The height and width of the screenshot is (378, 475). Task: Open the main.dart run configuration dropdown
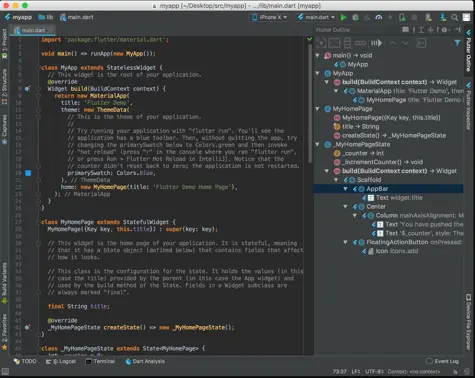click(316, 17)
